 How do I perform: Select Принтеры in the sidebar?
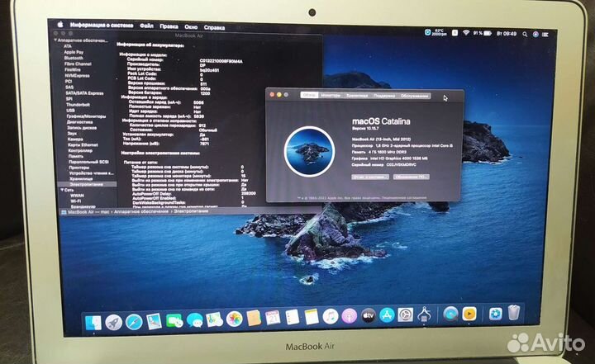(x=79, y=168)
